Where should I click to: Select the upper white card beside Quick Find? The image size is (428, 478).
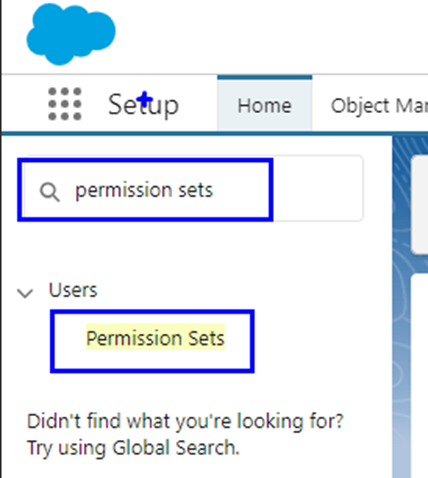[420, 205]
